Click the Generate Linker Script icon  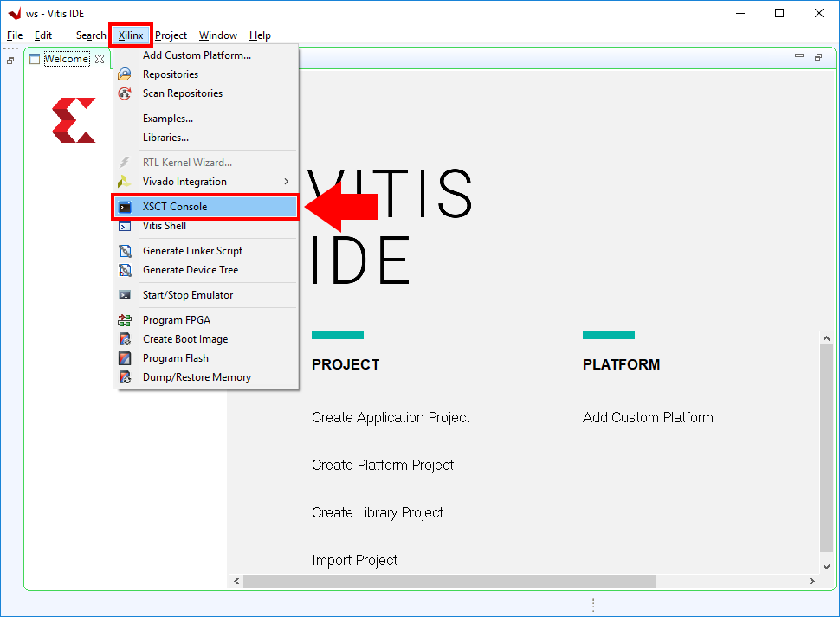point(125,251)
